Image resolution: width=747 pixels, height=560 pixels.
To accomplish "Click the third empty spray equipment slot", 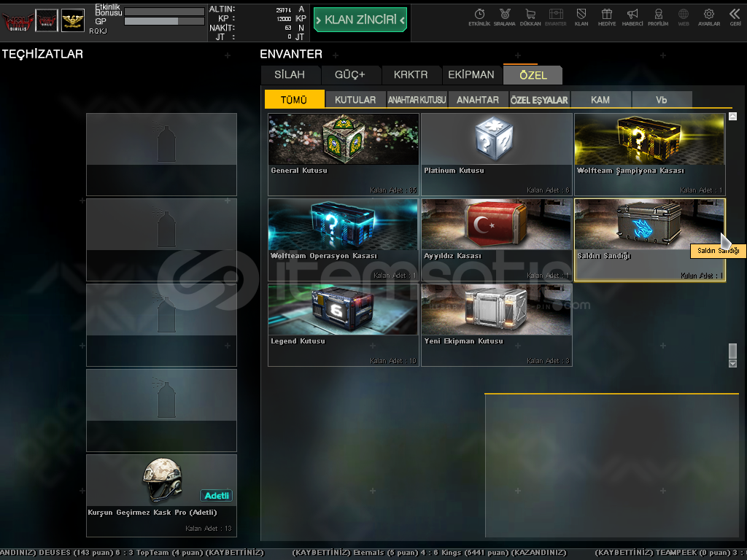I will [x=161, y=324].
